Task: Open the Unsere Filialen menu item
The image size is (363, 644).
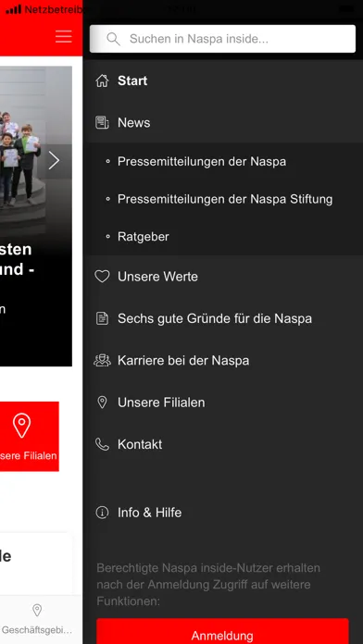Action: click(x=161, y=402)
